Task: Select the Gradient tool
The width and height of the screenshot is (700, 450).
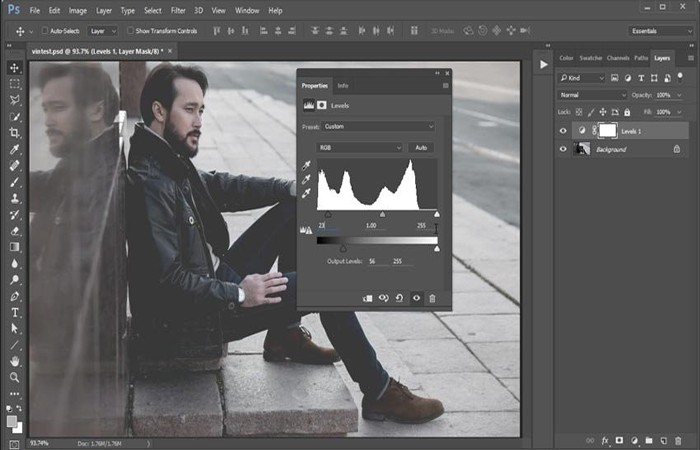Action: pos(14,247)
